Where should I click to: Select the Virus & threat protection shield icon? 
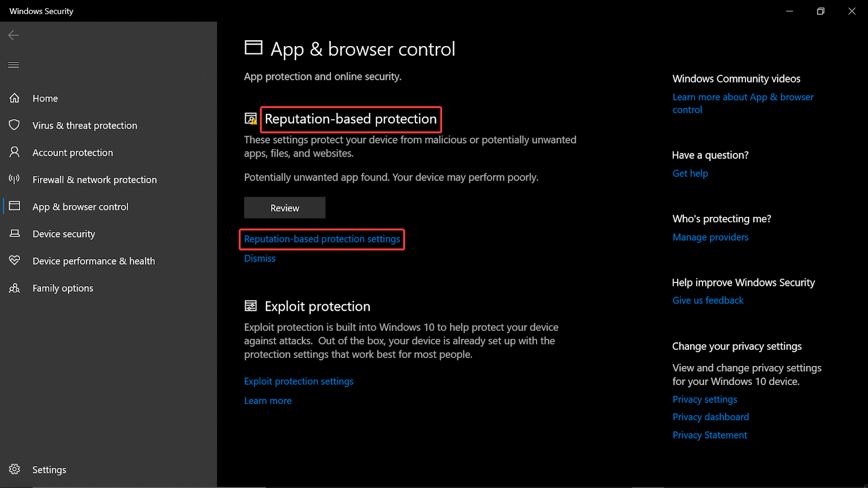pos(15,125)
